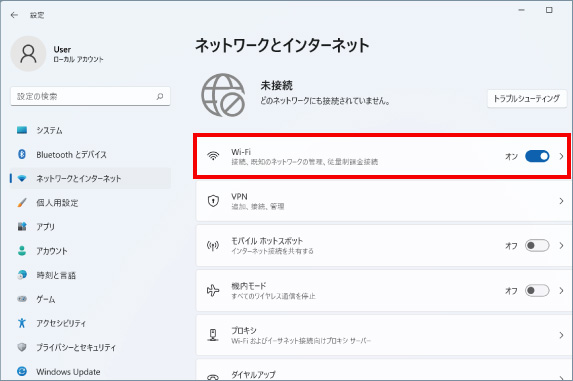This screenshot has height=381, width=573.
Task: Click the ネットワークとインターネット sidebar item
Action: pyautogui.click(x=91, y=179)
